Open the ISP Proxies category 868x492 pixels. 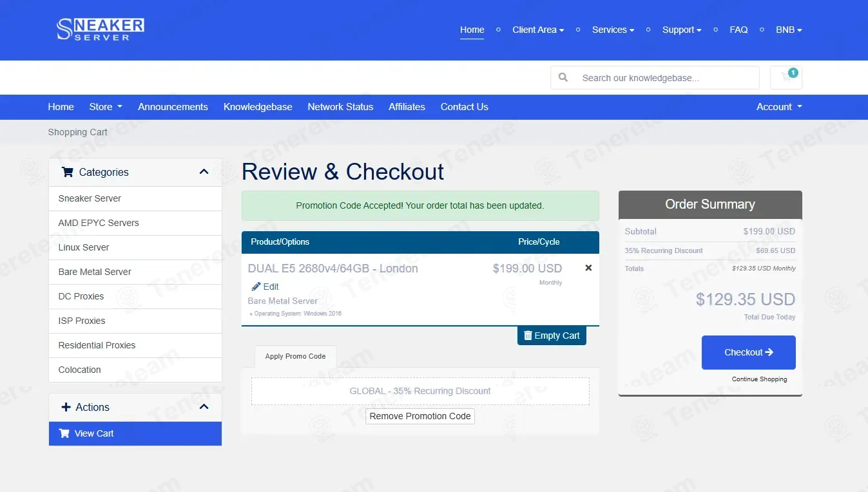point(135,321)
